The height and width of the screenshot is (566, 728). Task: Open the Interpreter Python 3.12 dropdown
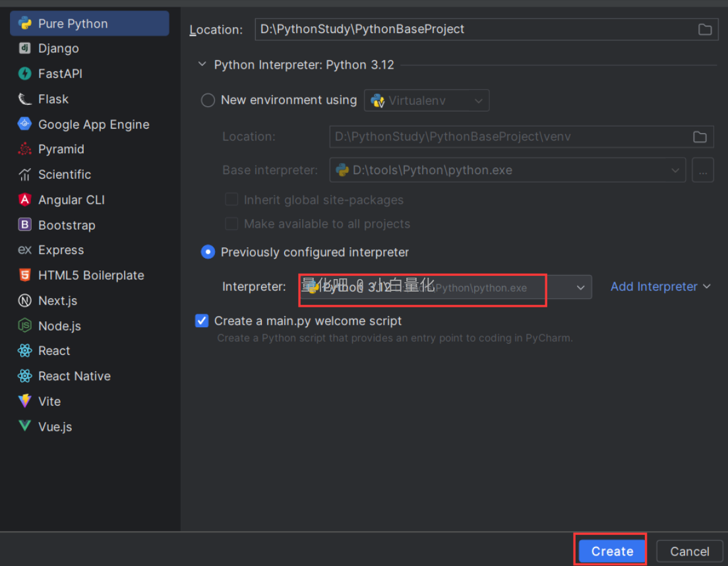click(x=580, y=288)
